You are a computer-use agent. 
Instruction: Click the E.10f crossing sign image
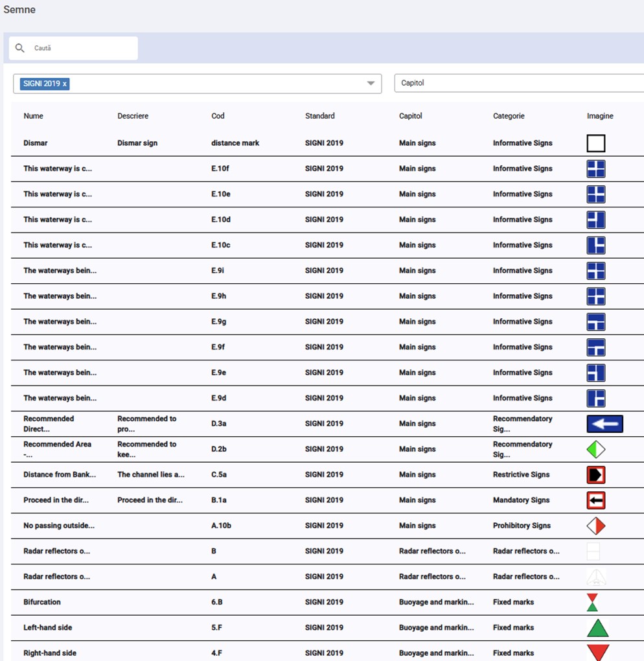pos(595,168)
